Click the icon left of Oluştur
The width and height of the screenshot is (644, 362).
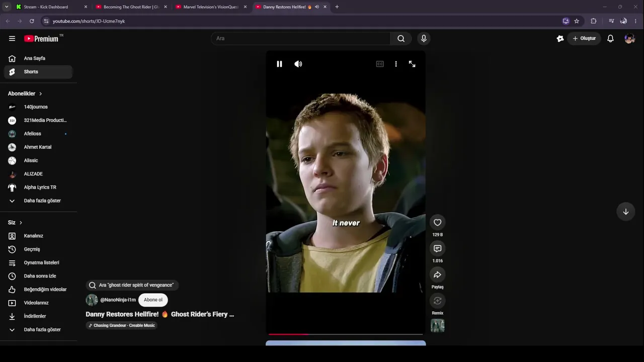click(x=560, y=38)
